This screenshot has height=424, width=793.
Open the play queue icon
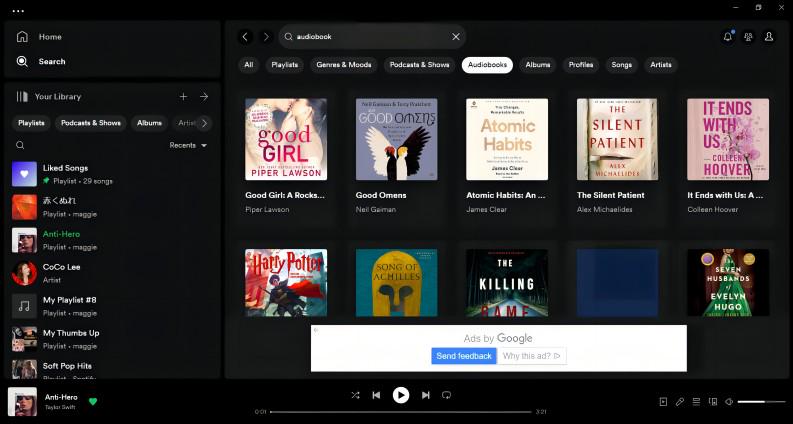click(696, 402)
